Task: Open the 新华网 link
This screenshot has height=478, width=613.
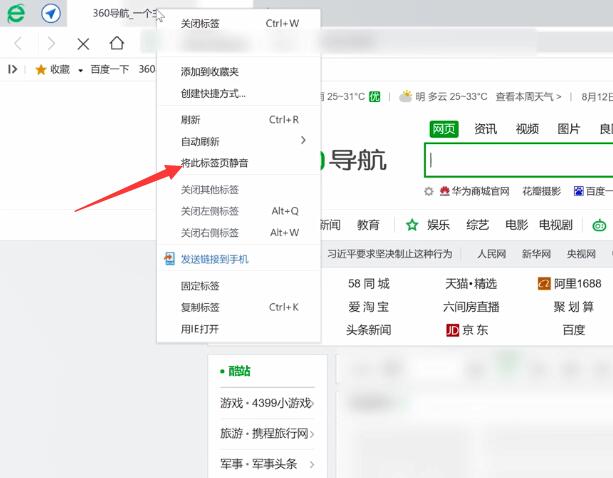Action: pos(536,254)
